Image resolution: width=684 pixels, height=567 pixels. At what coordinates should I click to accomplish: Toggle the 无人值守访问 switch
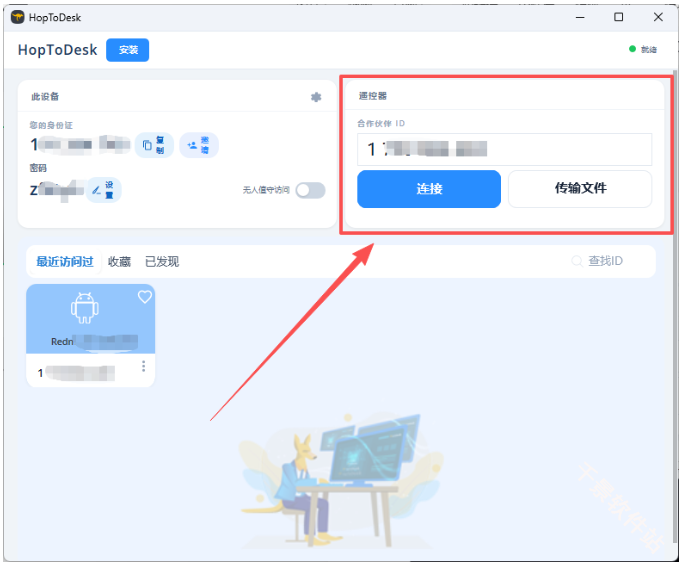click(x=311, y=190)
